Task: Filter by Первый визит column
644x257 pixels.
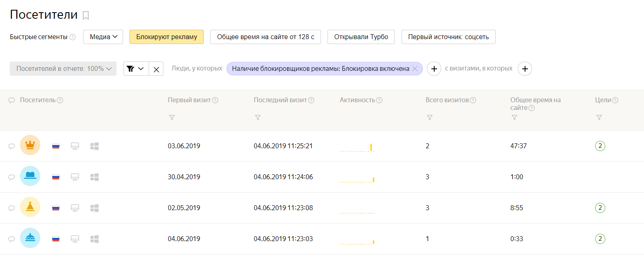Action: coord(172,117)
